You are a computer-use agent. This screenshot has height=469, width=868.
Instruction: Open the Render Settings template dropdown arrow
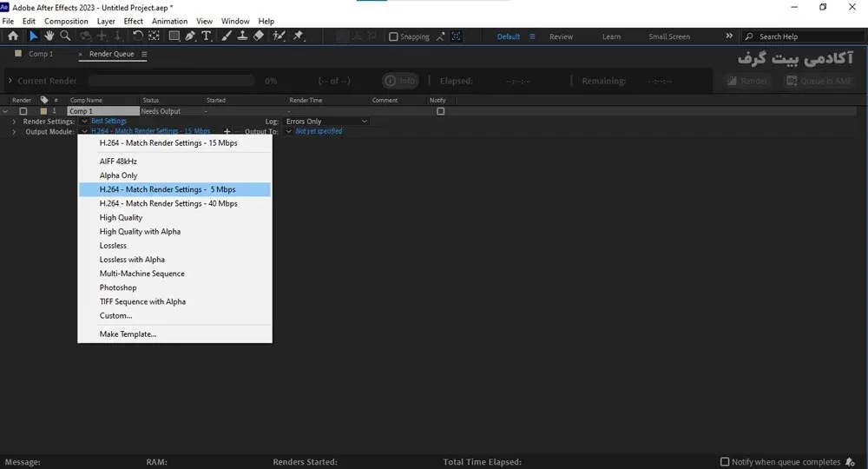[85, 122]
